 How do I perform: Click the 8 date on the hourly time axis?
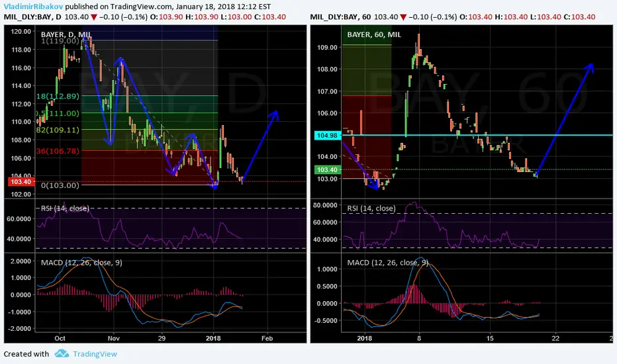419,338
